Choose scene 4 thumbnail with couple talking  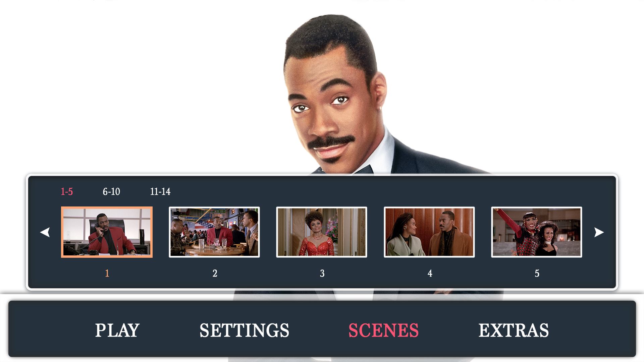point(429,232)
